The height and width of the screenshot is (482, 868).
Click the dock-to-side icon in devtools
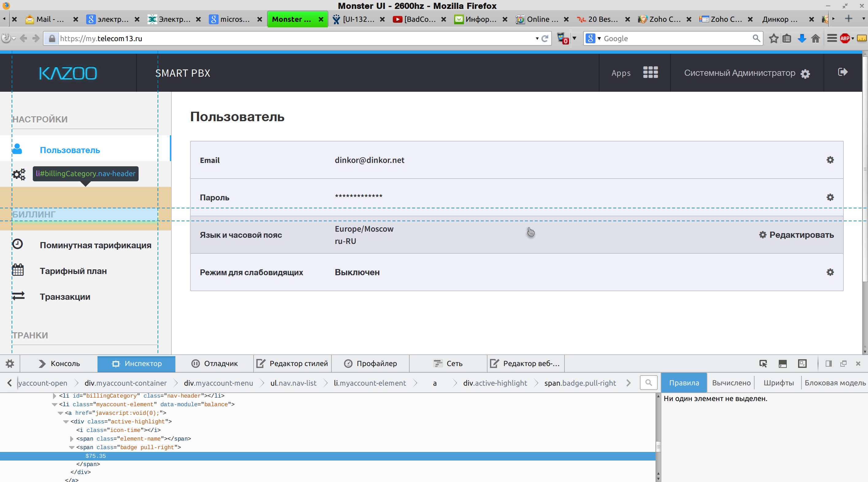click(828, 364)
